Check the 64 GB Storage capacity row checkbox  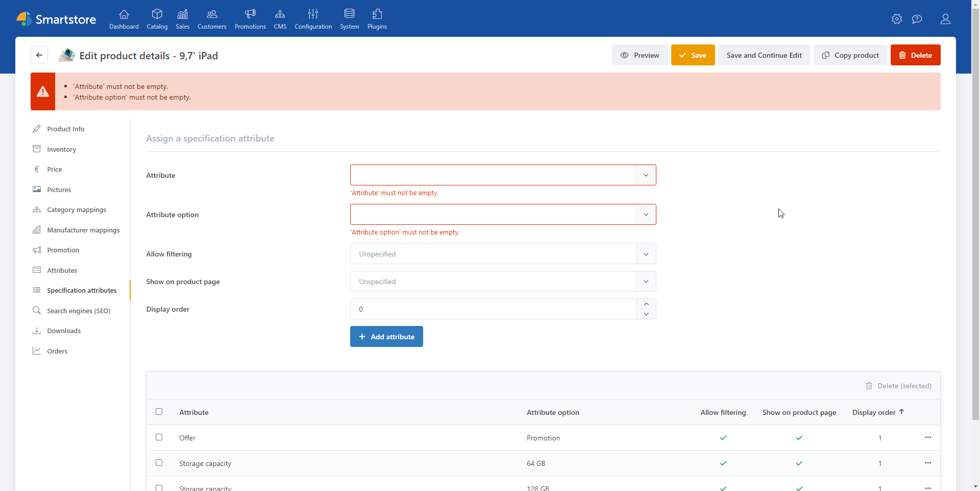click(x=159, y=462)
